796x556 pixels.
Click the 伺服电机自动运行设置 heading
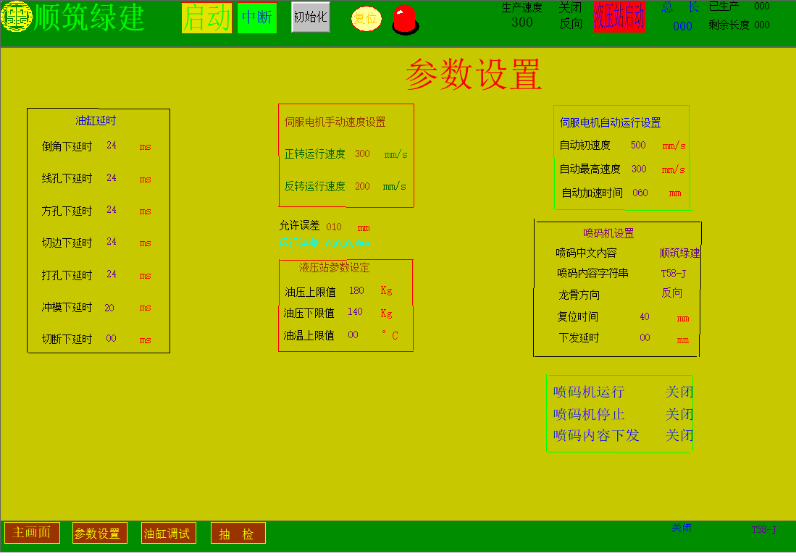610,123
